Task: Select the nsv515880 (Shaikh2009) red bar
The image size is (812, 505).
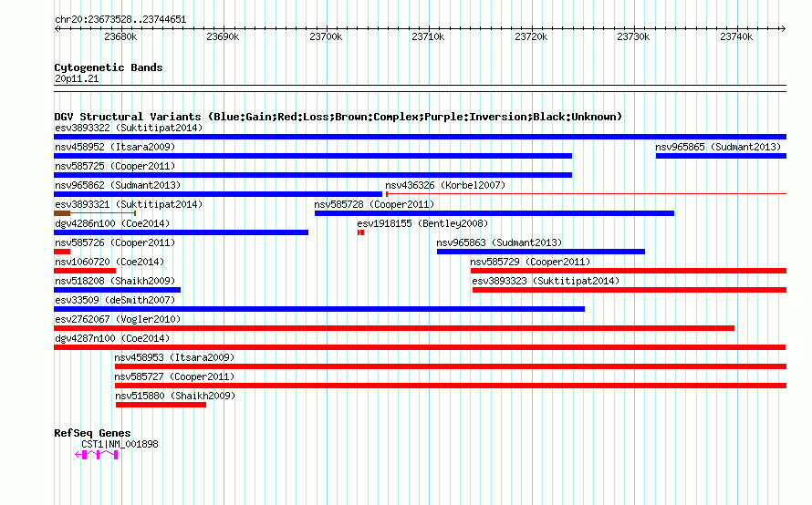Action: pos(161,405)
